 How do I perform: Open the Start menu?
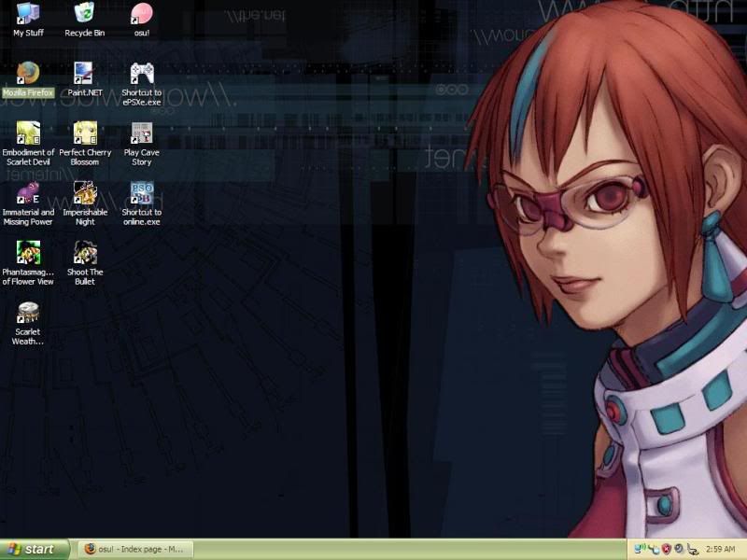pos(35,550)
